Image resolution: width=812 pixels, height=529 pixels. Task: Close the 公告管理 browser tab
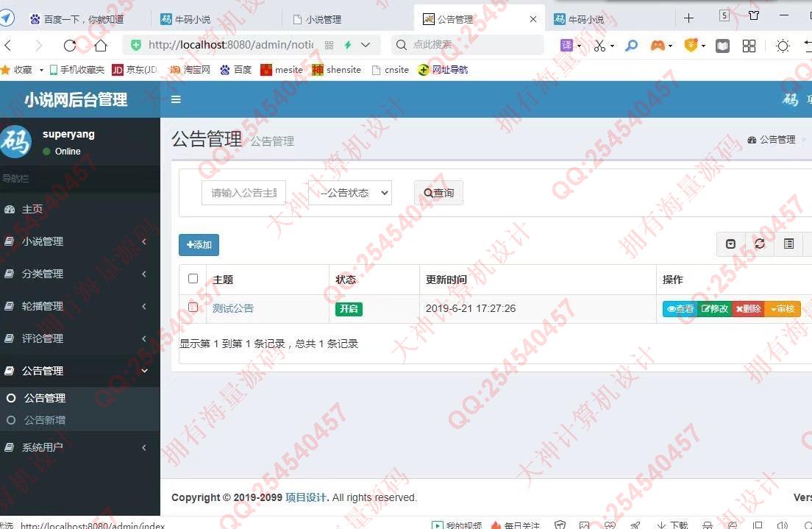click(533, 19)
